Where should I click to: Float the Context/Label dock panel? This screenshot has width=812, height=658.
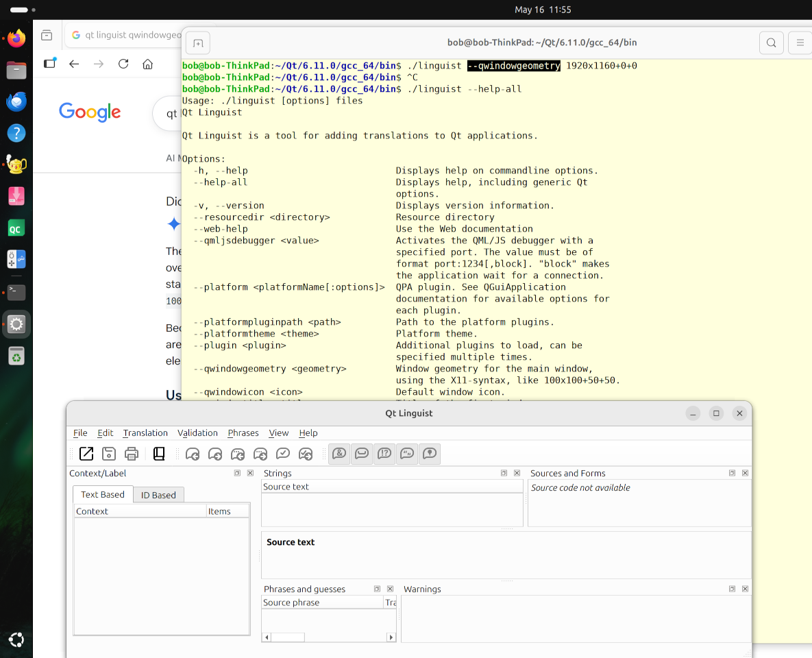[x=237, y=473]
